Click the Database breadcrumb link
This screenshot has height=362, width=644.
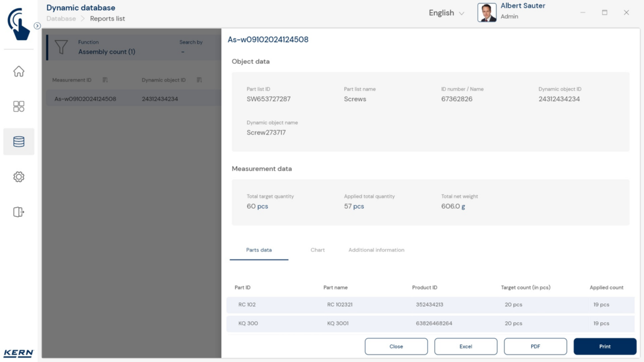point(61,19)
